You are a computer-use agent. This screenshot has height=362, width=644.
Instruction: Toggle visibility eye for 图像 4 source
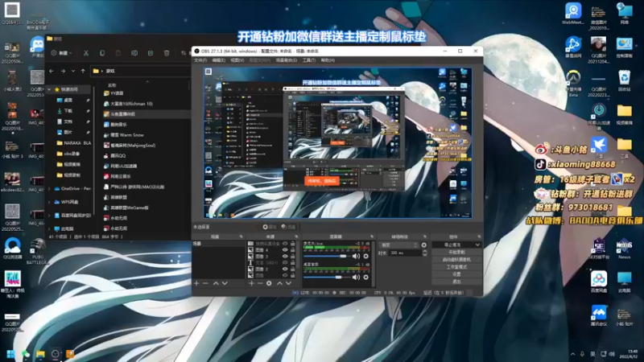(x=285, y=249)
